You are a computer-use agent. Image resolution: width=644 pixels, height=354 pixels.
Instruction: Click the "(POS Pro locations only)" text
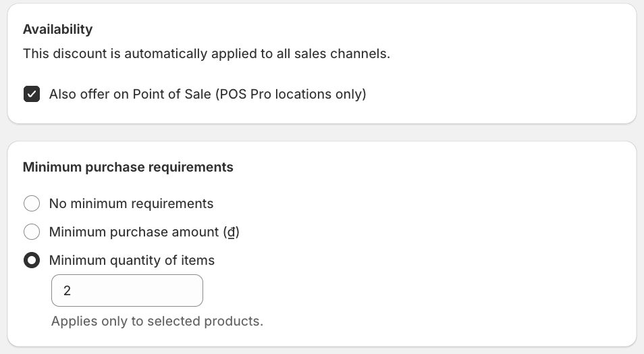pos(290,94)
